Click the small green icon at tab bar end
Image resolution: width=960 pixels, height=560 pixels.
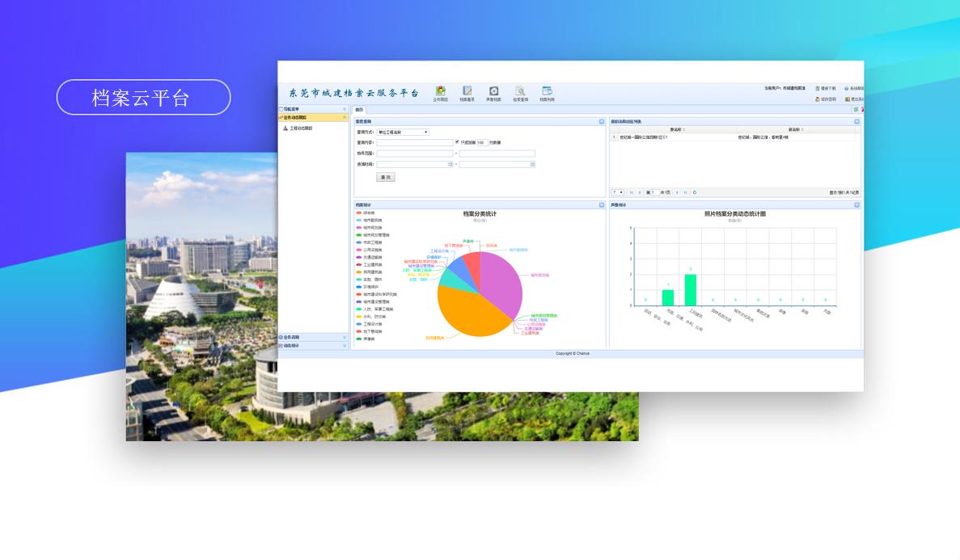click(856, 110)
